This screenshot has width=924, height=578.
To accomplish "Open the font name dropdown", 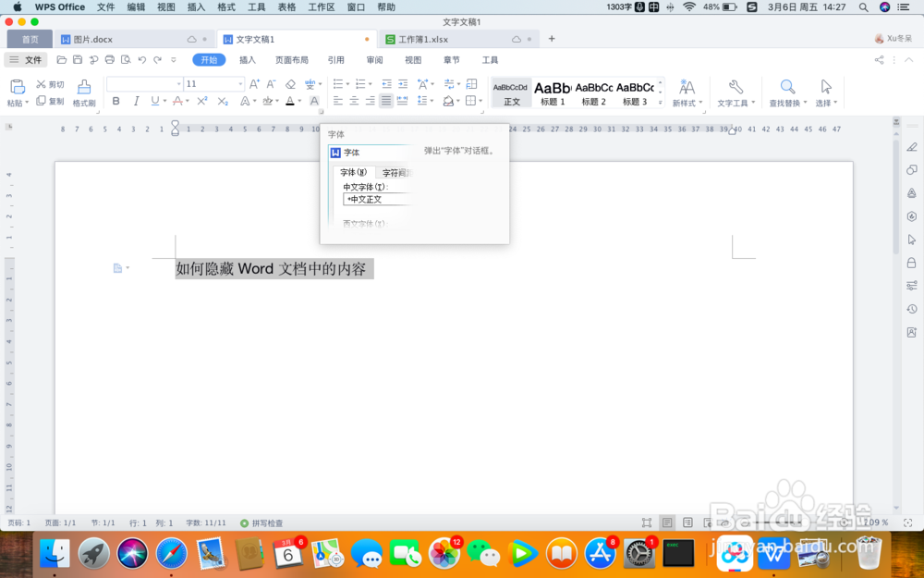I will tap(178, 84).
